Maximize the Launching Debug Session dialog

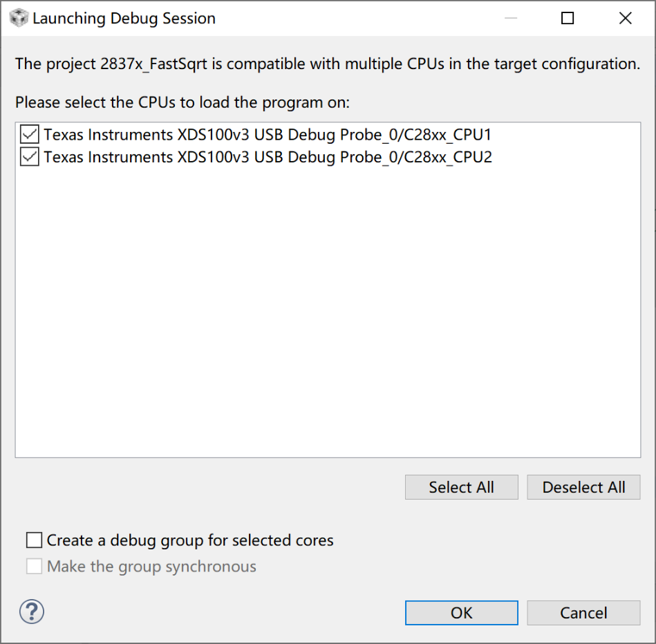568,18
